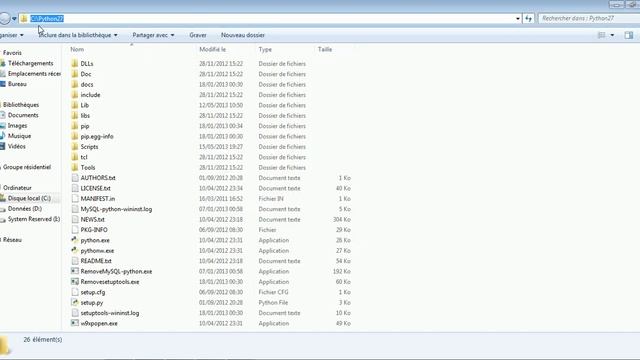Select the pip.egg-info folder icon
The height and width of the screenshot is (360, 640).
[75, 136]
